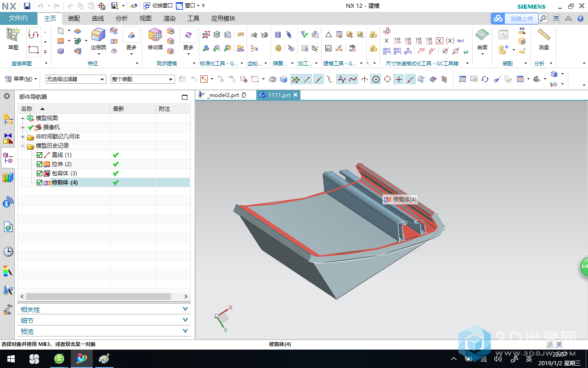Open the Assembly Navigator sidebar icon
Viewport: 588px width, 368px height.
pyautogui.click(x=8, y=119)
